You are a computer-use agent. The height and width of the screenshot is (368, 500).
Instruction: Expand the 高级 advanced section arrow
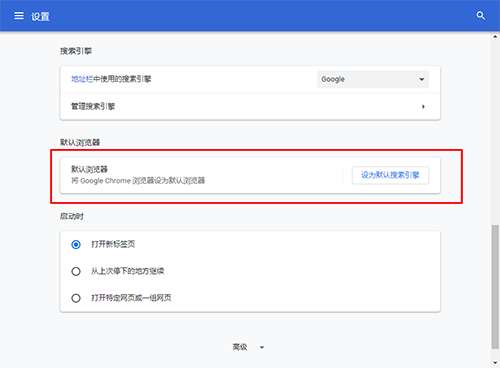click(262, 347)
